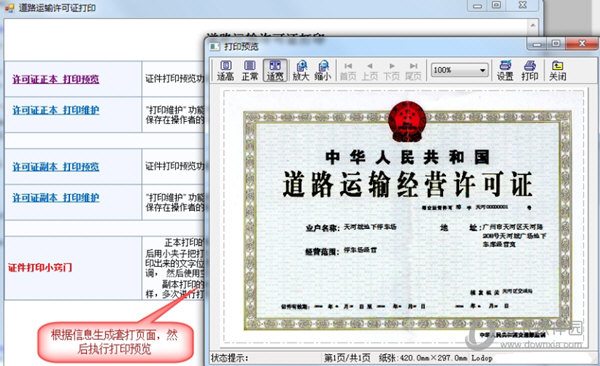Click the 纸张 420.0mm×297.0mm status text
The image size is (600, 366).
pyautogui.click(x=423, y=358)
